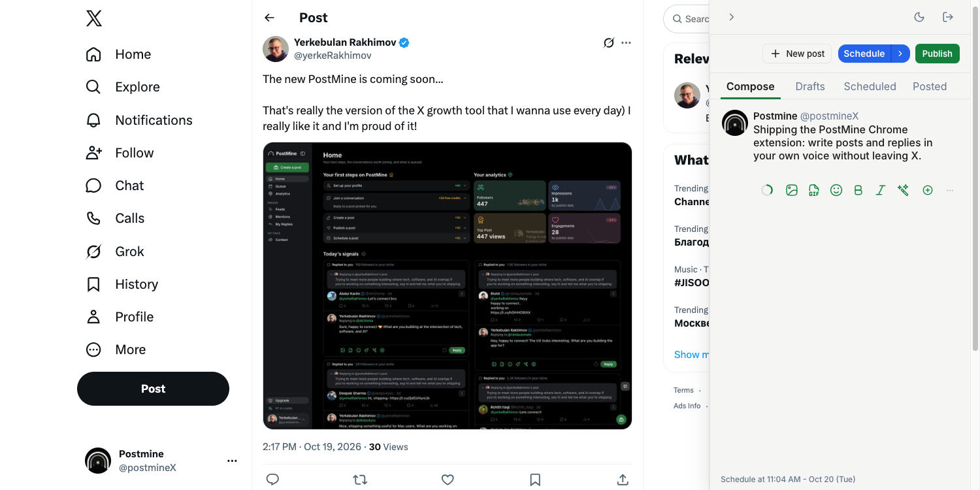Create a New post in panel

pos(797,54)
